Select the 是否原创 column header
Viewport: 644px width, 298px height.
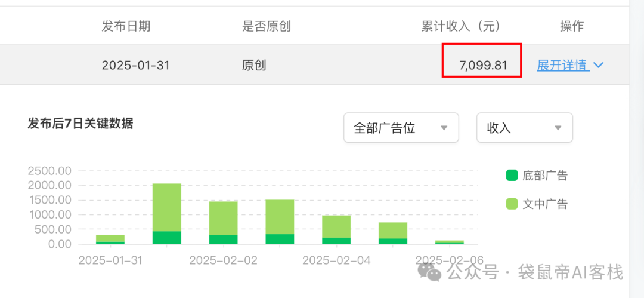click(267, 27)
